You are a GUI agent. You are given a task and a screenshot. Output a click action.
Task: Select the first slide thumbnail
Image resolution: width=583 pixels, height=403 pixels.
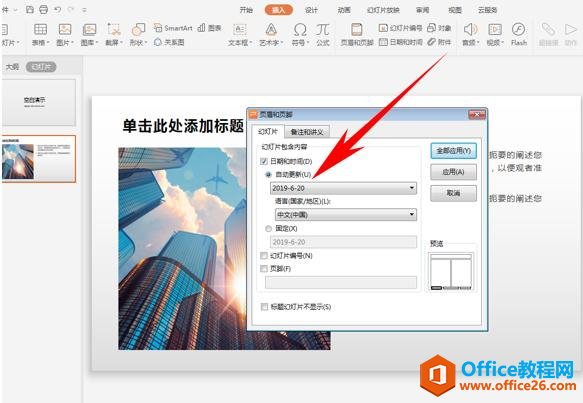click(x=39, y=102)
